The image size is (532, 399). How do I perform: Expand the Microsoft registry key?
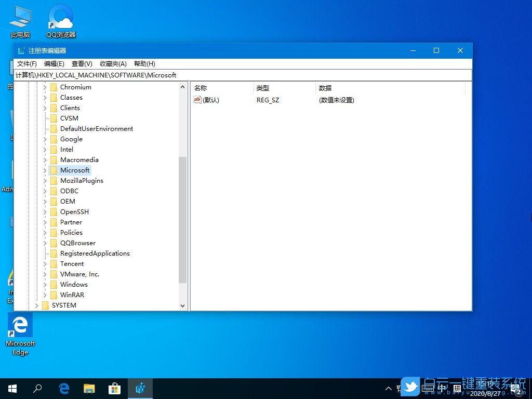point(44,170)
